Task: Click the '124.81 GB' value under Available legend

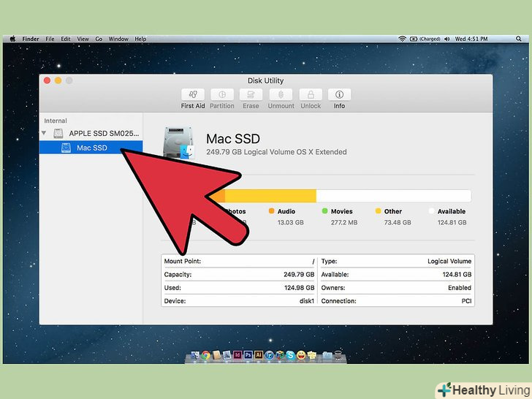Action: point(452,223)
